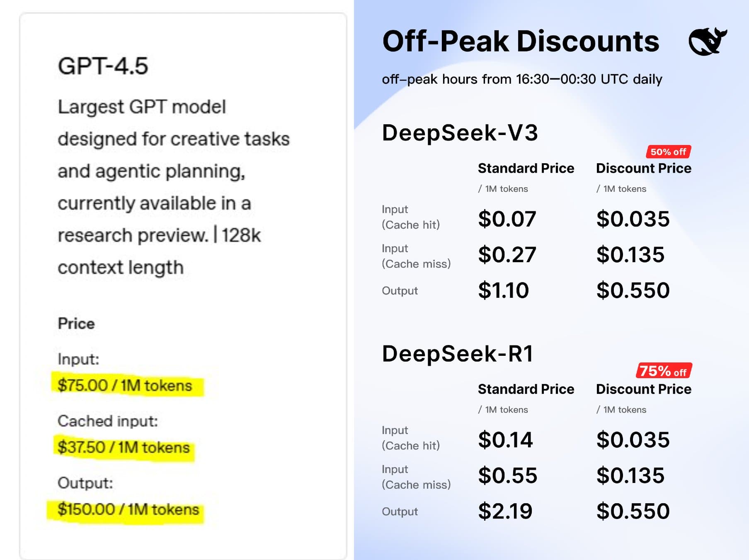Click the off-peak hours UTC text
Viewport: 749px width, 560px height.
click(522, 79)
